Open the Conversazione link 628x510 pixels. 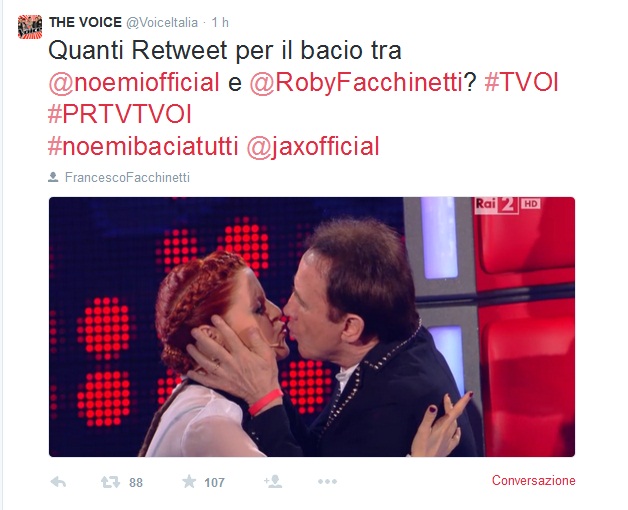click(533, 480)
